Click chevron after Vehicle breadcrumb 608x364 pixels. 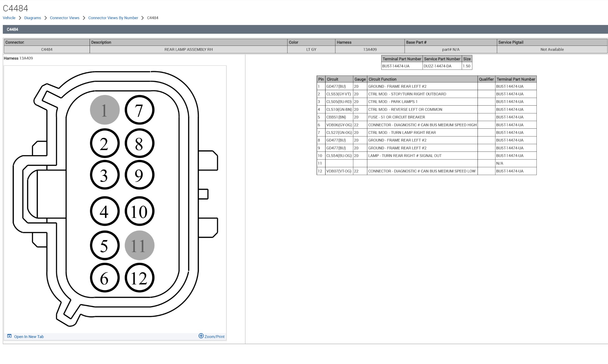point(20,18)
